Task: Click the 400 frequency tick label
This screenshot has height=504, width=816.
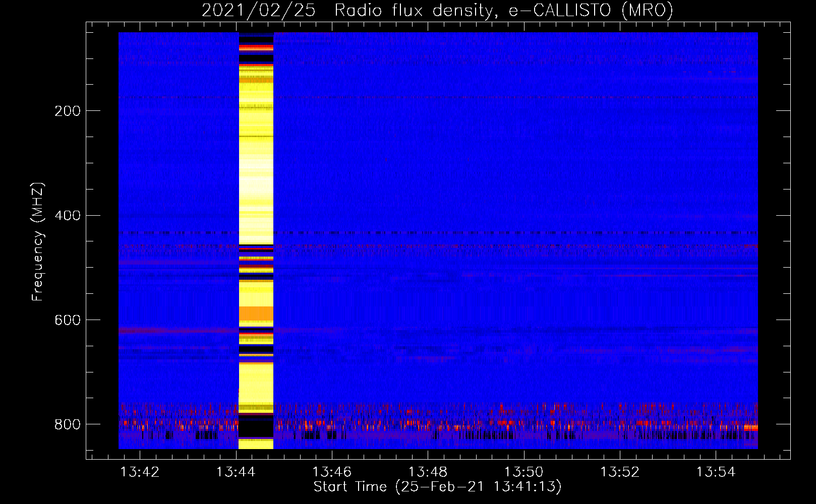Action: (68, 216)
